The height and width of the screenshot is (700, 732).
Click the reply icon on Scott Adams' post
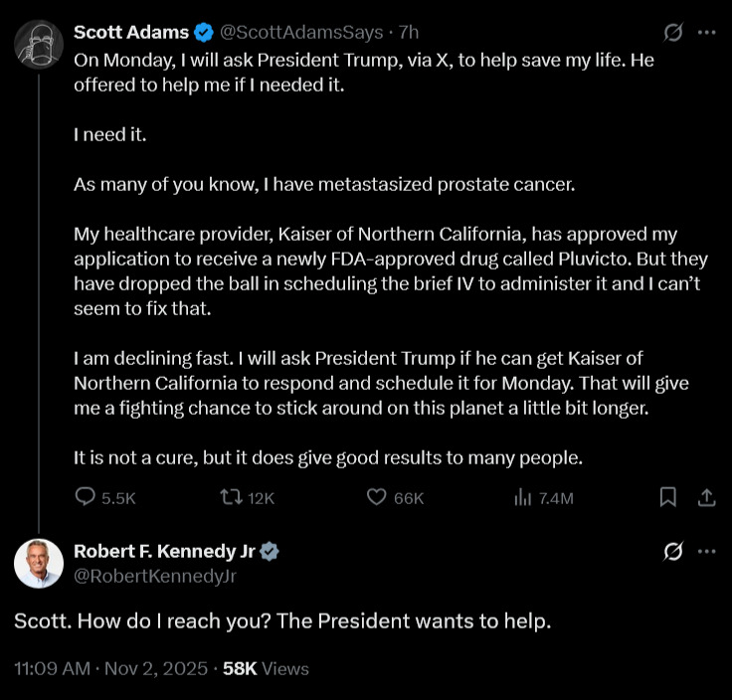tap(87, 497)
